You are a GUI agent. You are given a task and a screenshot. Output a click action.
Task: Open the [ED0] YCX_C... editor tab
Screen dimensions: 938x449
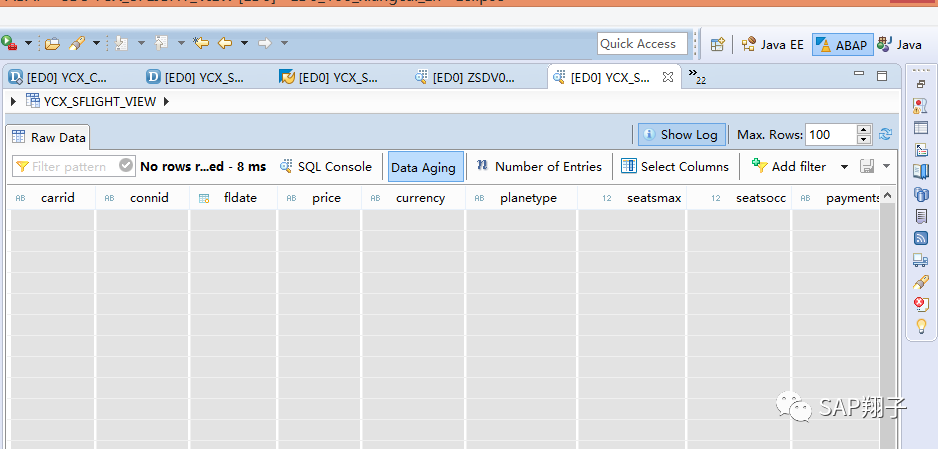(59, 77)
